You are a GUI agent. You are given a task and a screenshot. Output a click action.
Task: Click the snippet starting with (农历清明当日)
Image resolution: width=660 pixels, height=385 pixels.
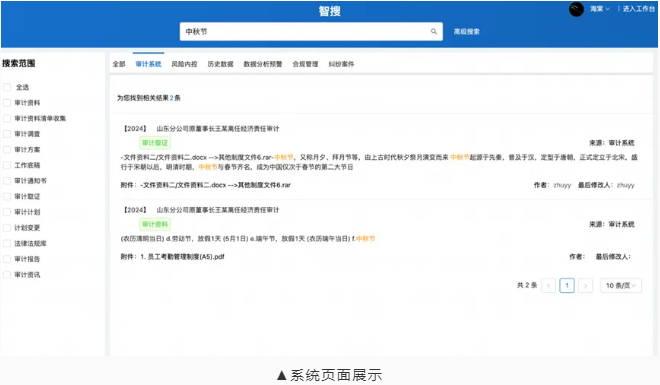[248, 239]
